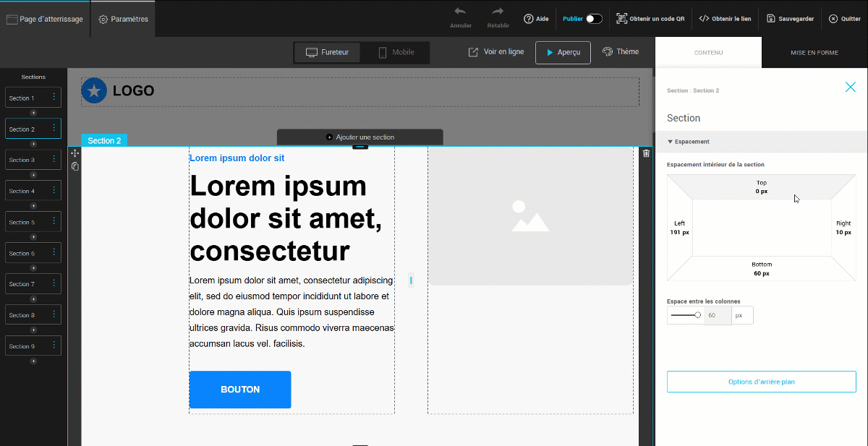
Task: Click the column spacing value field
Action: pyautogui.click(x=717, y=315)
